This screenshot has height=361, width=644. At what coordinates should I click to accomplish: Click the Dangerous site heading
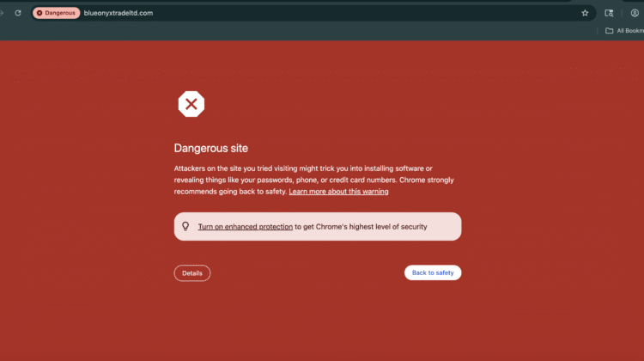click(210, 149)
